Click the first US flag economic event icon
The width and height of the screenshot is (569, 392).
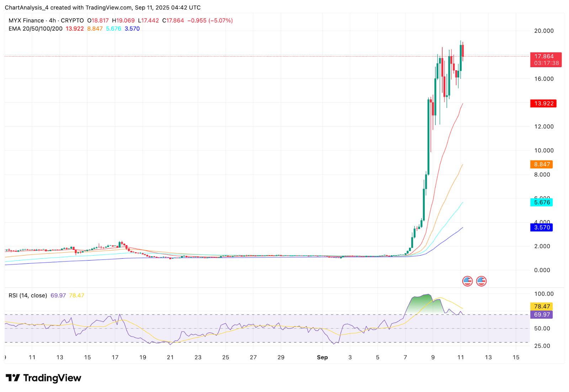coord(467,281)
